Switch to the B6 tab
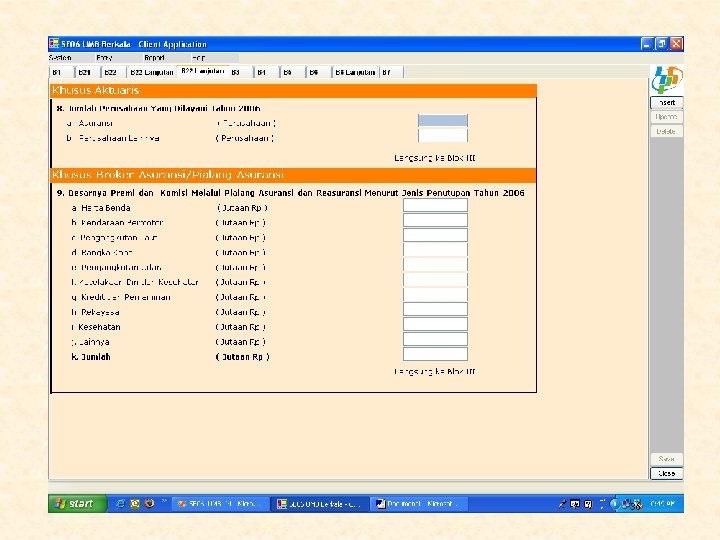The height and width of the screenshot is (540, 720). click(x=318, y=72)
